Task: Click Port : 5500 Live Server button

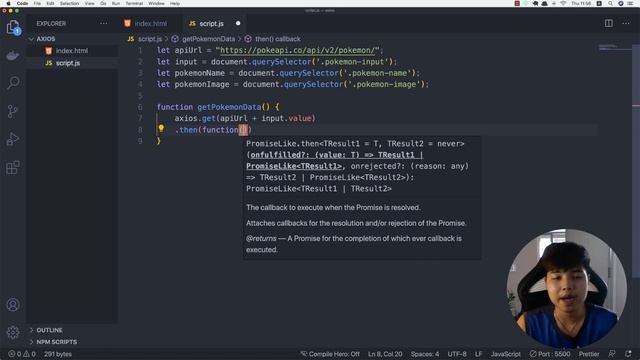Action: pyautogui.click(x=550, y=354)
